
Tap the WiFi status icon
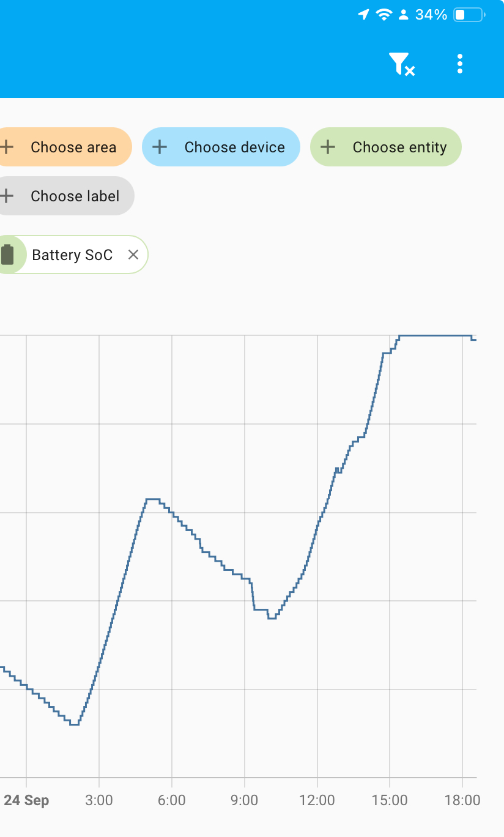click(384, 15)
